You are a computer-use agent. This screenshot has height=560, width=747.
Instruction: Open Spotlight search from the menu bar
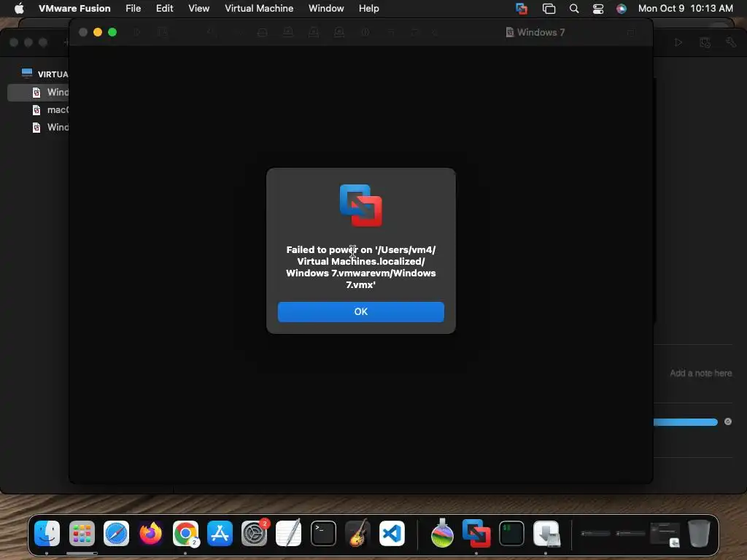pos(574,8)
